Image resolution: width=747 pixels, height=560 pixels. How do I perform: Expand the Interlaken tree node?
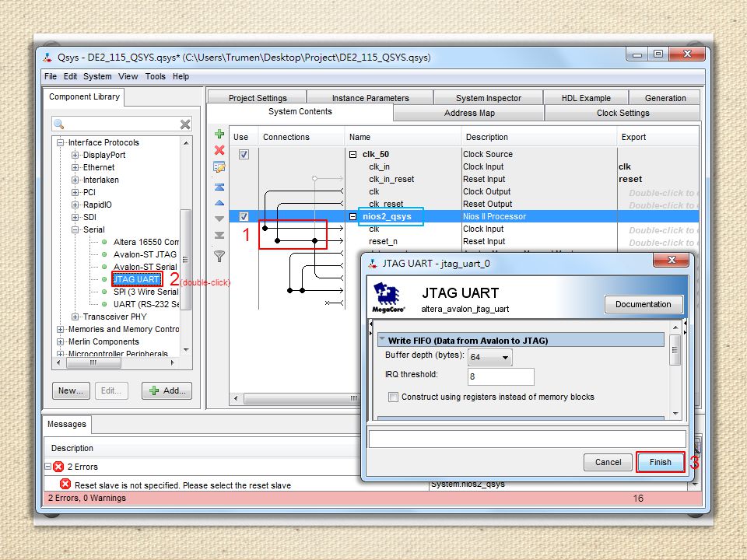click(75, 180)
